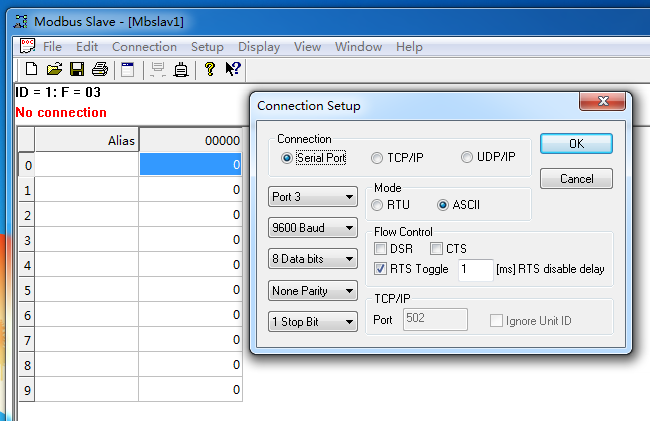Enable the CTS flow control checkbox
Screen dimensions: 650x421
pyautogui.click(x=436, y=249)
